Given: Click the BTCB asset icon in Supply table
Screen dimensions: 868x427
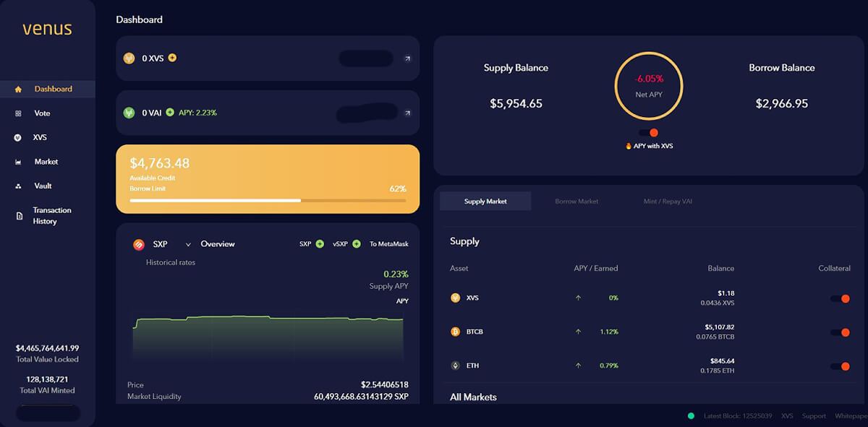Looking at the screenshot, I should [456, 332].
